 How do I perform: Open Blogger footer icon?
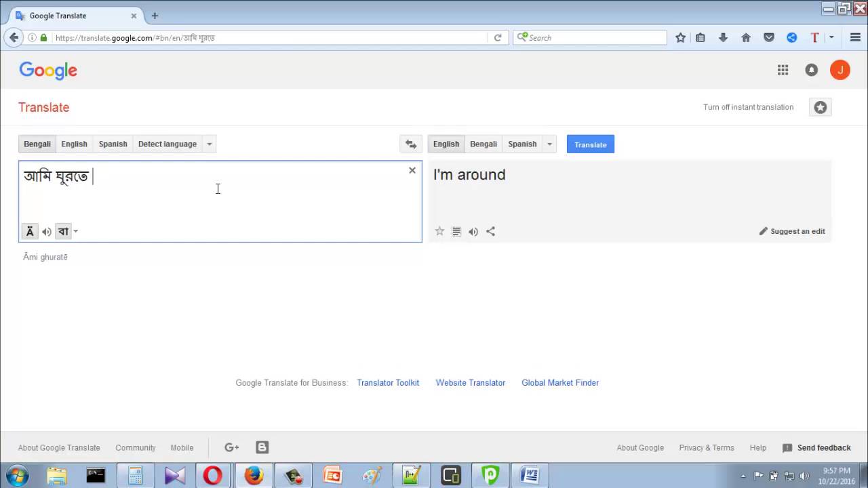(262, 447)
